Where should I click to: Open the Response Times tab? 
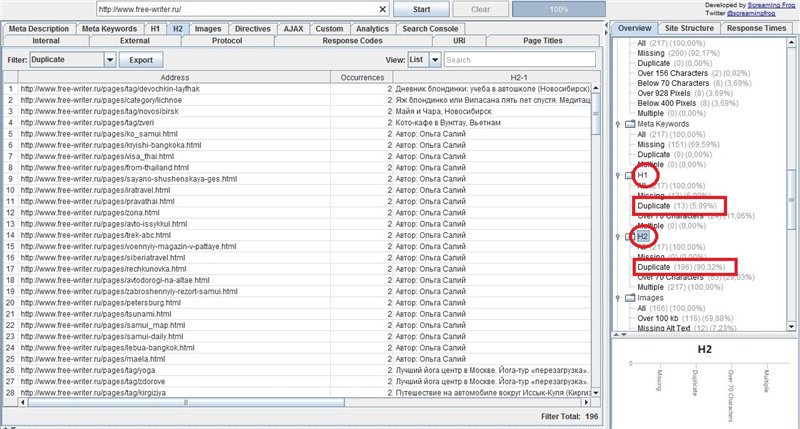[x=757, y=29]
